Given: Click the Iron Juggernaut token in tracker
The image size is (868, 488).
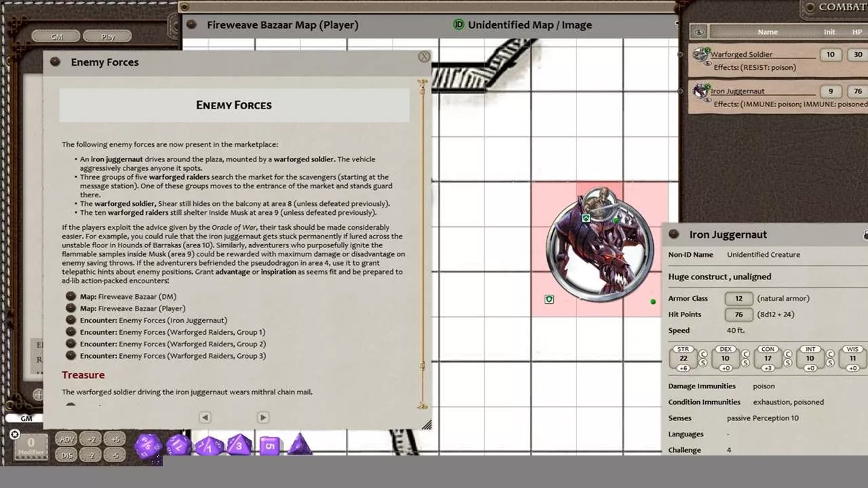Looking at the screenshot, I should click(x=700, y=91).
